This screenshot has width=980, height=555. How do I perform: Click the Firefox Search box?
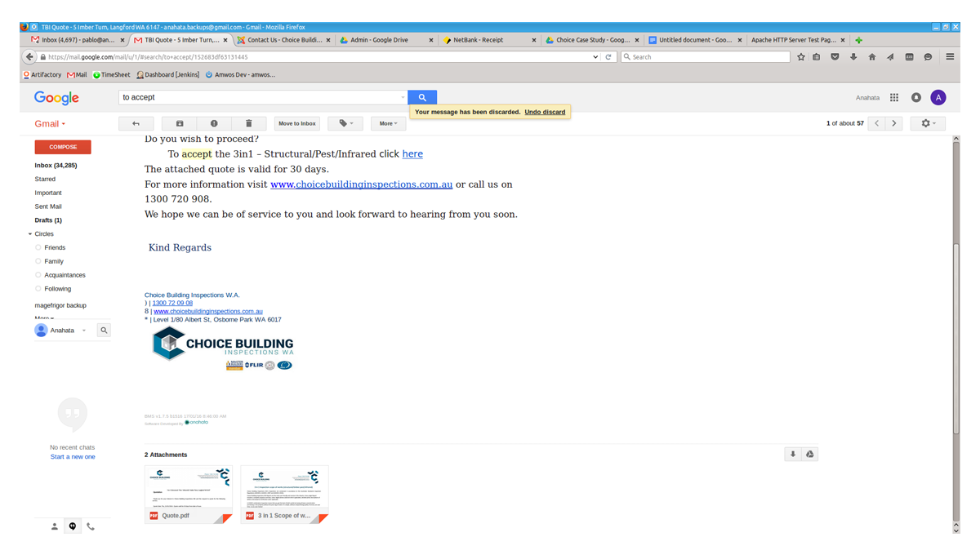coord(706,57)
